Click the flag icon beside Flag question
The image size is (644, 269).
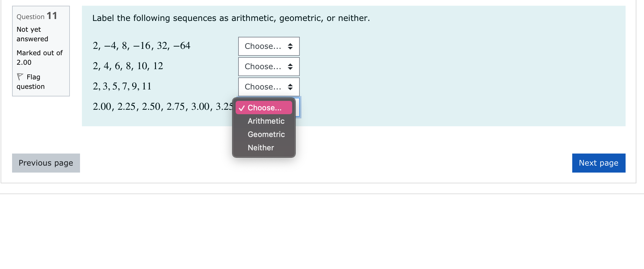coord(20,77)
